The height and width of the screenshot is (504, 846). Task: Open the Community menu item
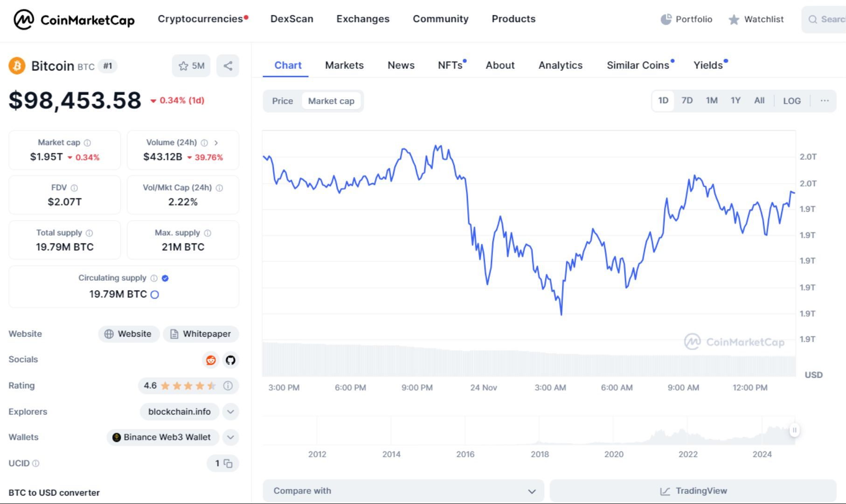point(440,19)
